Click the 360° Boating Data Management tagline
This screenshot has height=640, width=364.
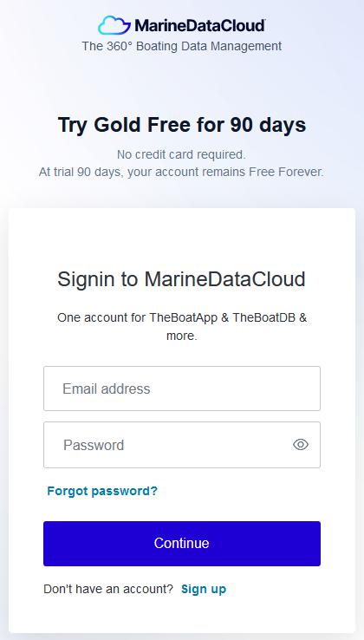182,46
